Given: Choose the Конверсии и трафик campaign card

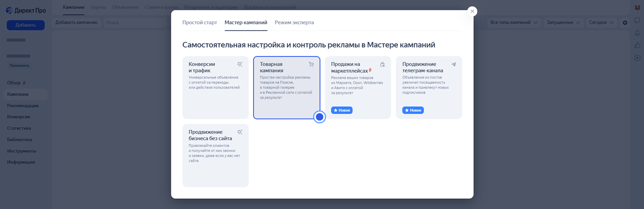Looking at the screenshot, I should pyautogui.click(x=215, y=88).
